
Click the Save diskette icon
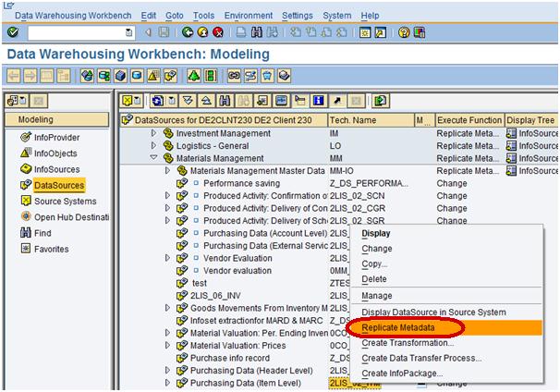(x=164, y=32)
